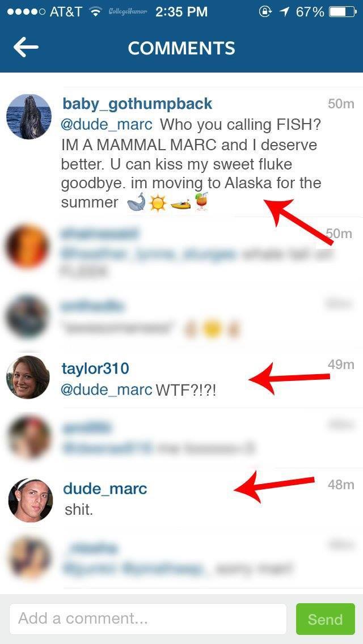Image resolution: width=363 pixels, height=644 pixels.
Task: Tap the Wi-Fi icon in status bar
Action: tap(96, 12)
